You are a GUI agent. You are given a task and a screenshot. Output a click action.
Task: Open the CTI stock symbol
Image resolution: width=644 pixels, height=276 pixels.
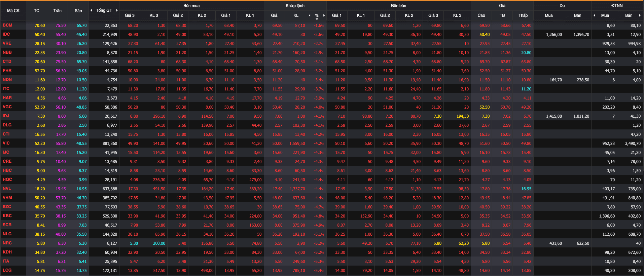[6, 134]
